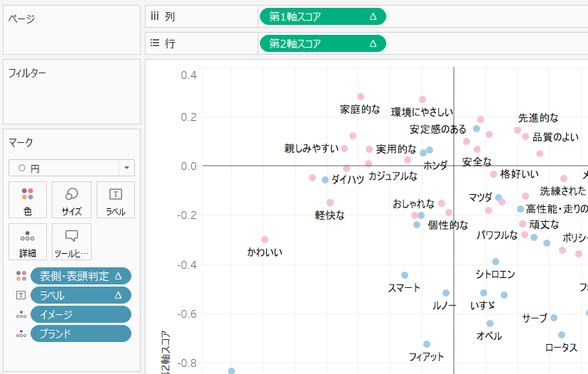This screenshot has width=588, height=374.
Task: Select the pink point above 環境にやさしい
Action: (423, 100)
